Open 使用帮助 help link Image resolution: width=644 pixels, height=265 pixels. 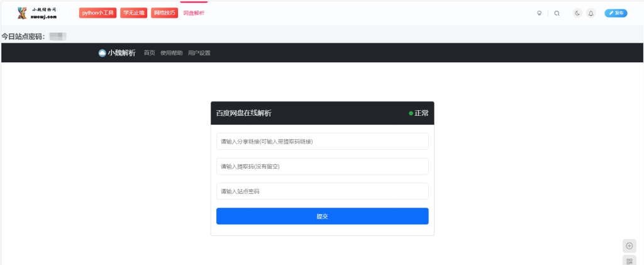click(171, 53)
